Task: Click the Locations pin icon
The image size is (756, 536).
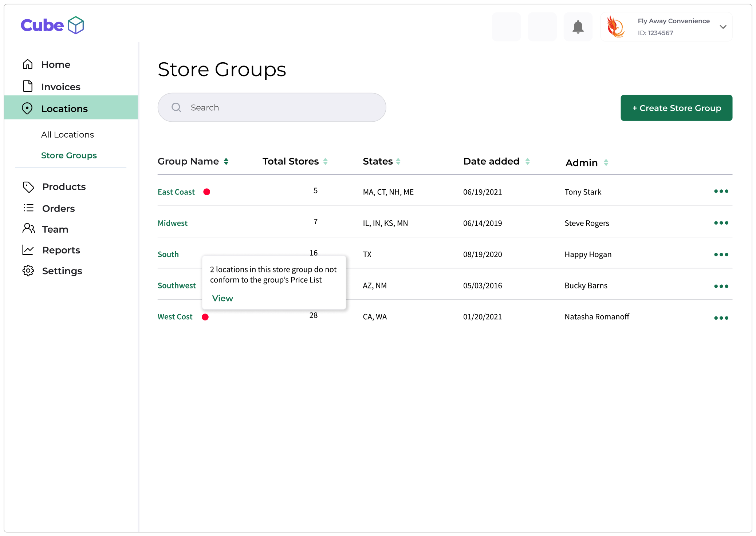Action: [27, 108]
